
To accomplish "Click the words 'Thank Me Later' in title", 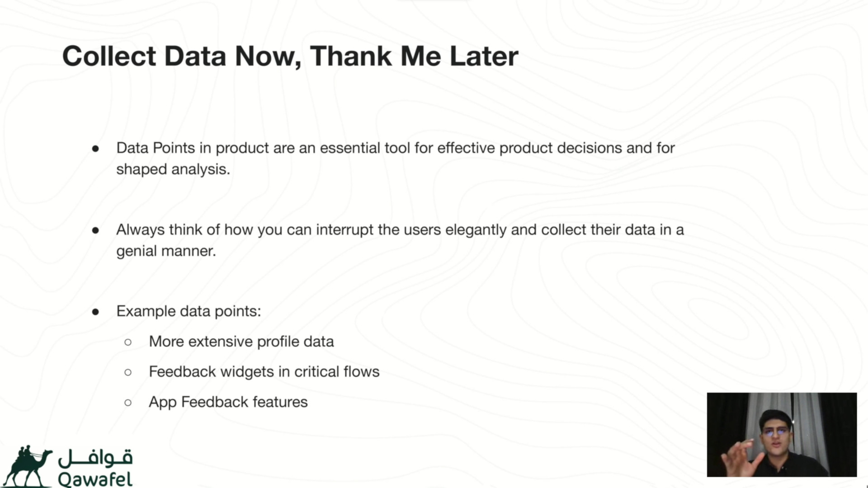I will click(414, 56).
